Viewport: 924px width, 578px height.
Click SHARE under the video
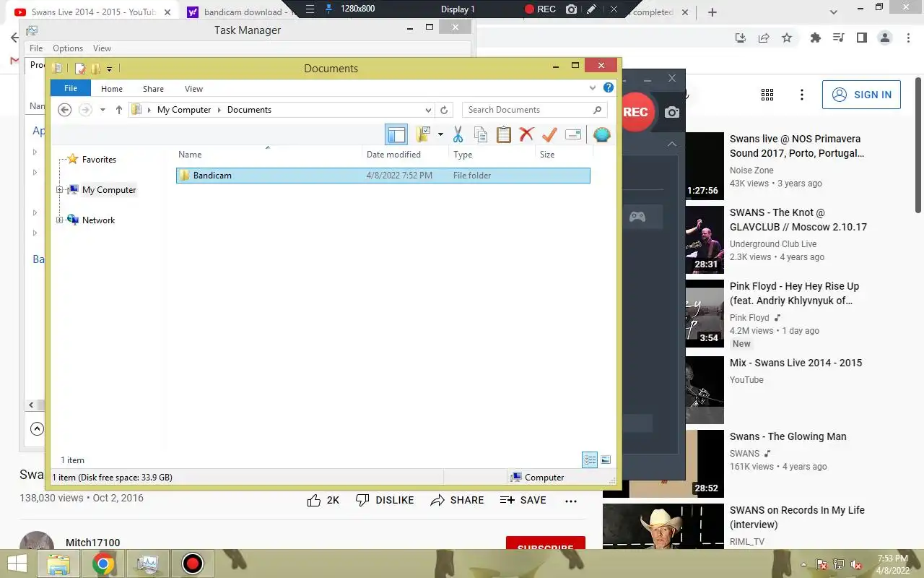tap(458, 500)
